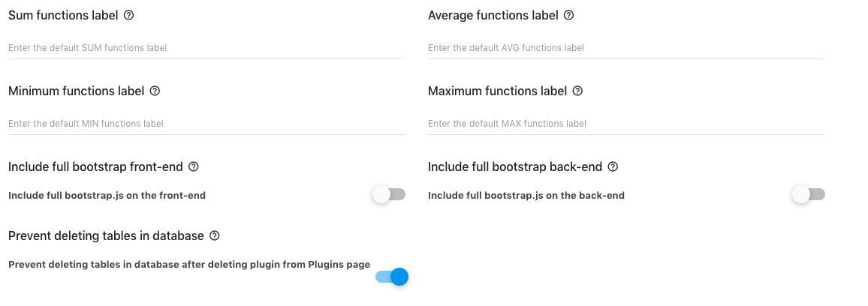Open help icon beside Sum functions label
The width and height of the screenshot is (868, 306).
[129, 16]
